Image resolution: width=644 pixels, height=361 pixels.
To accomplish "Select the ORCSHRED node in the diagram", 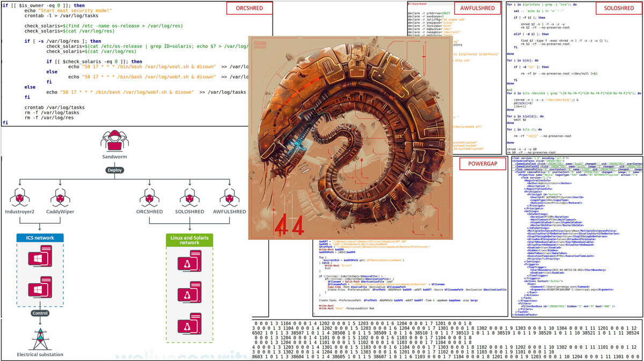I will 150,198.
